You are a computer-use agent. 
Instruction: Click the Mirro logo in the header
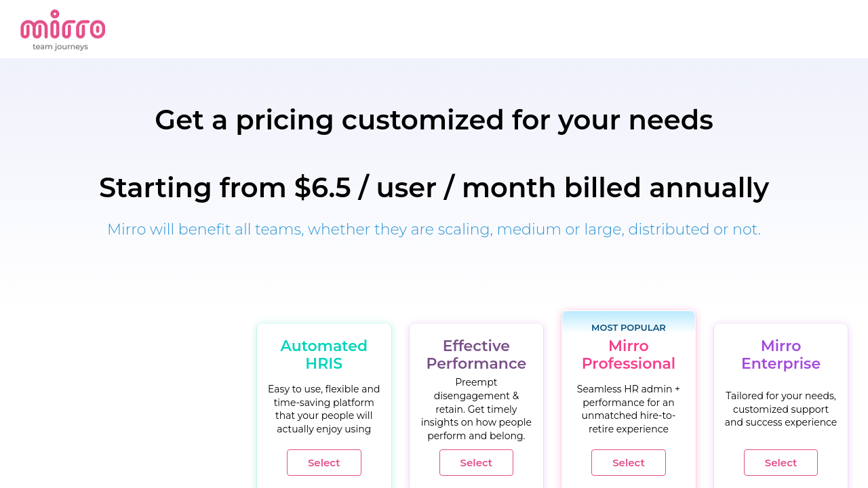click(62, 27)
